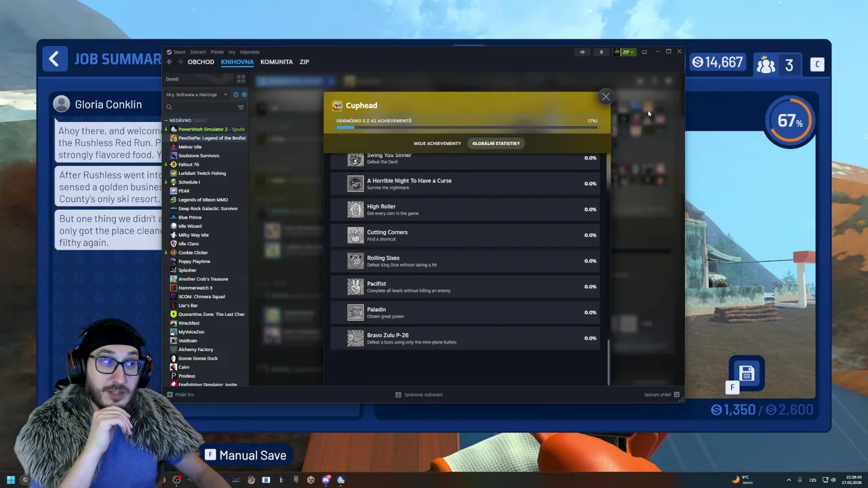The image size is (868, 488).
Task: Open the KOMUNITA community section
Action: [277, 62]
